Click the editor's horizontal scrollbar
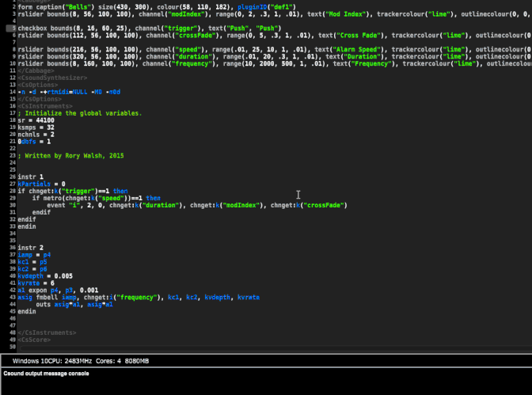The width and height of the screenshot is (532, 395). [275, 348]
